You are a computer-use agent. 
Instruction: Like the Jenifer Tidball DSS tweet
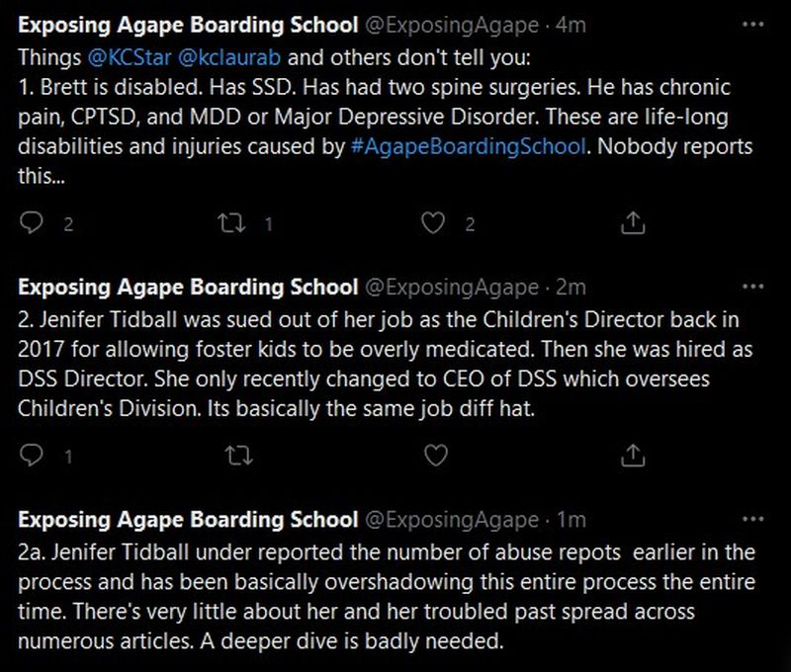pos(435,455)
